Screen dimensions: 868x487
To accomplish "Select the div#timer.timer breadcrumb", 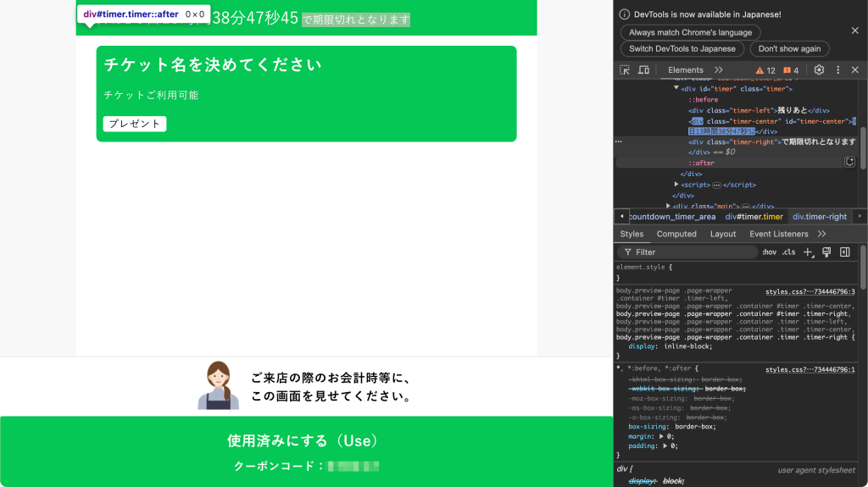I will click(x=754, y=217).
